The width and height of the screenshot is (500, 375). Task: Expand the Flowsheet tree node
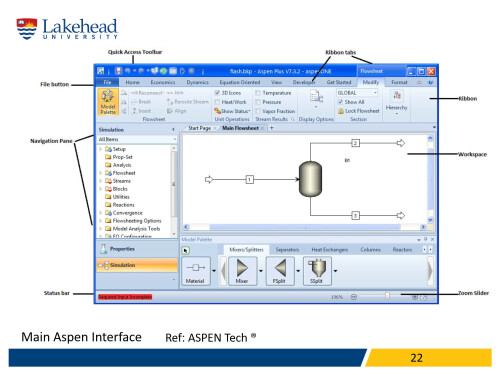coord(100,173)
